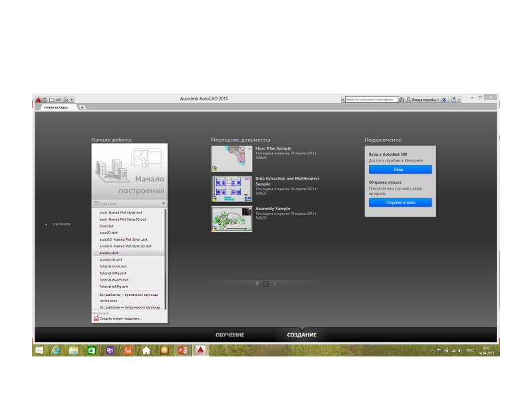Open Floor Plan Sample thumbnail
Image resolution: width=532 pixels, height=399 pixels.
(x=231, y=159)
